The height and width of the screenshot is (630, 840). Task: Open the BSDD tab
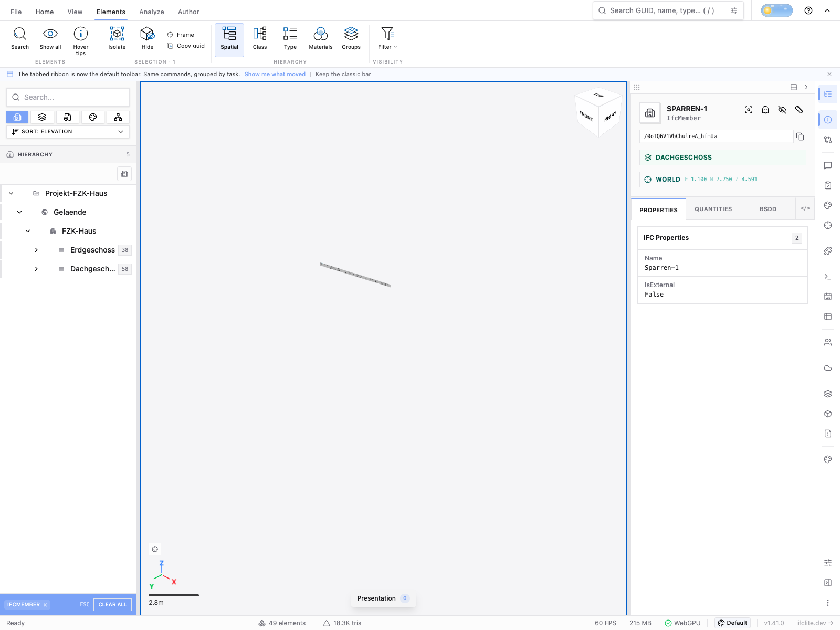click(768, 209)
